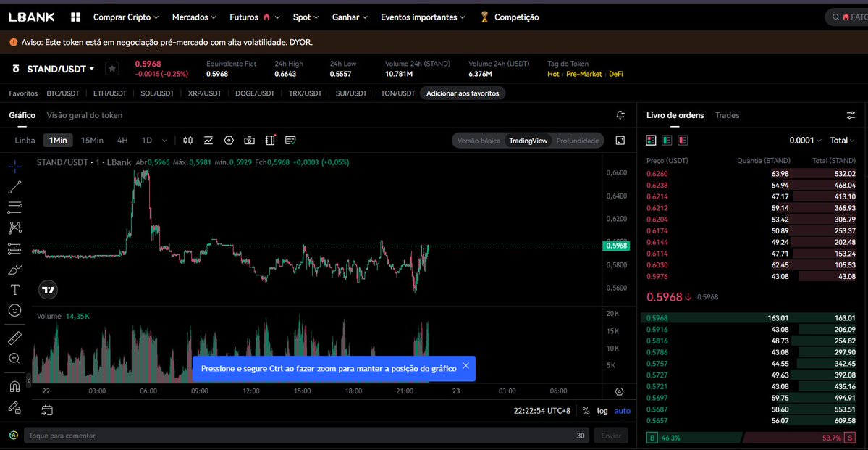Viewport: 868px width, 450px height.
Task: Switch chart to Versão básica
Action: pos(479,141)
